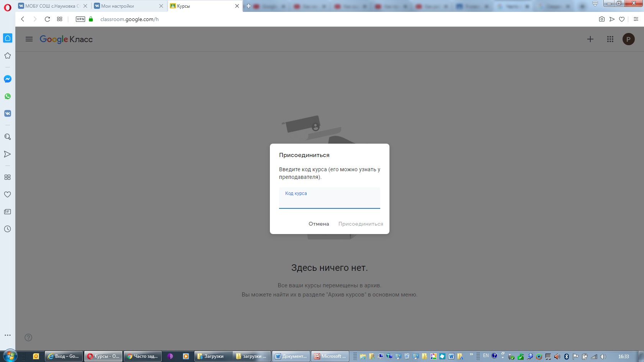Viewport: 644px width, 362px height.
Task: Expand the sidebar three-dots setup menu
Action: pyautogui.click(x=8, y=335)
